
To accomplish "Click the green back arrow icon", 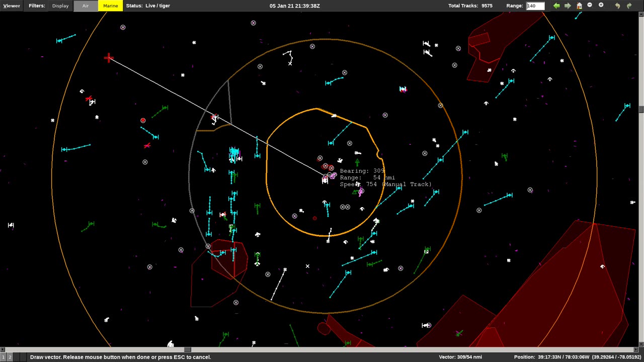I will (556, 6).
